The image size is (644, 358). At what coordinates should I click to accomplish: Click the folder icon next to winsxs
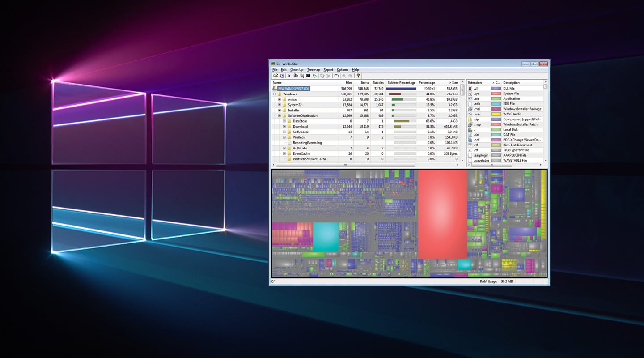(x=284, y=99)
